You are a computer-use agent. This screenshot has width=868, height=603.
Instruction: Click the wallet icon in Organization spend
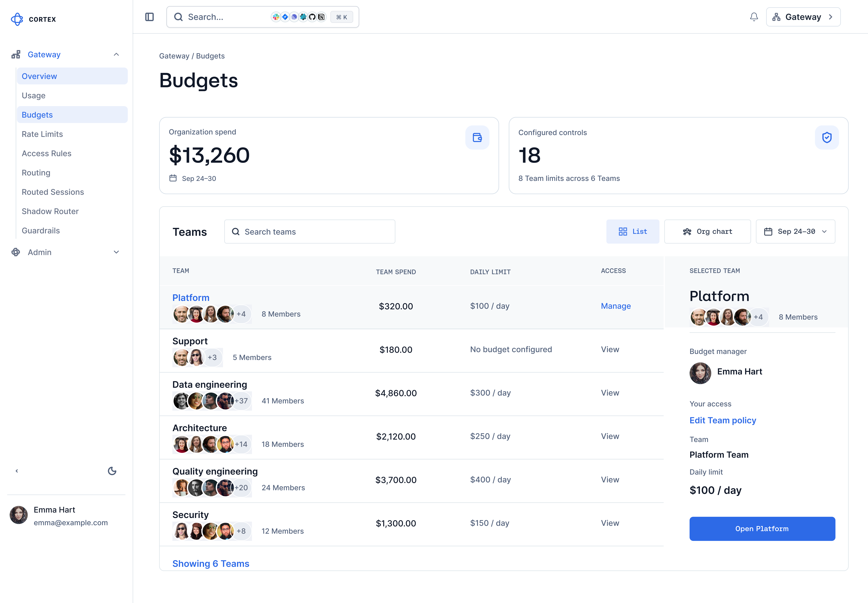[x=477, y=137]
